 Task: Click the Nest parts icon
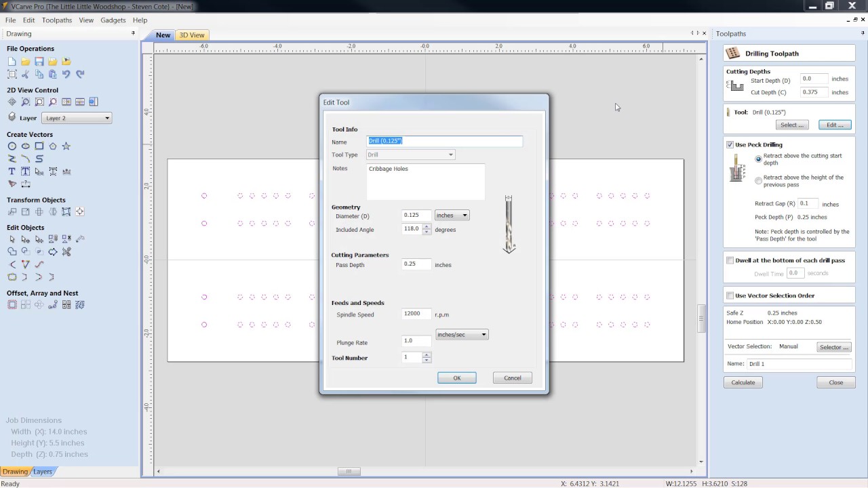[x=79, y=305]
